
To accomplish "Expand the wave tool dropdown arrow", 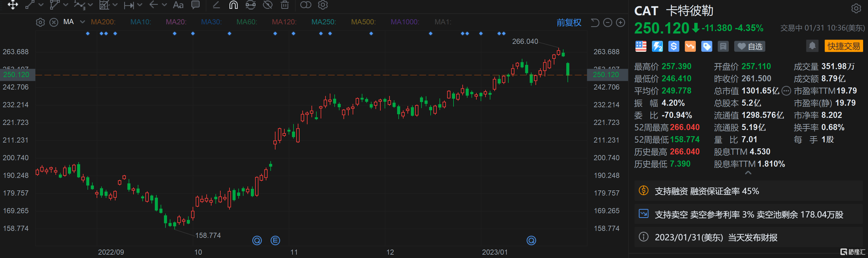I will click(x=90, y=5).
